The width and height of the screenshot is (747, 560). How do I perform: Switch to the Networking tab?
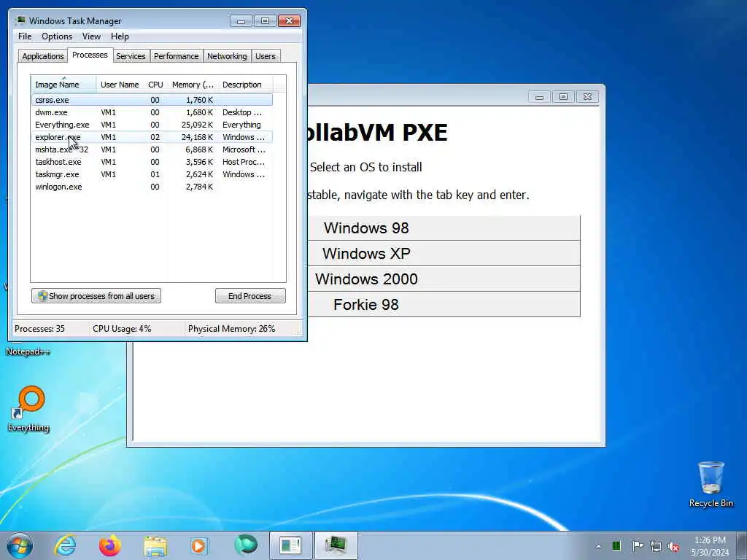[x=227, y=56]
